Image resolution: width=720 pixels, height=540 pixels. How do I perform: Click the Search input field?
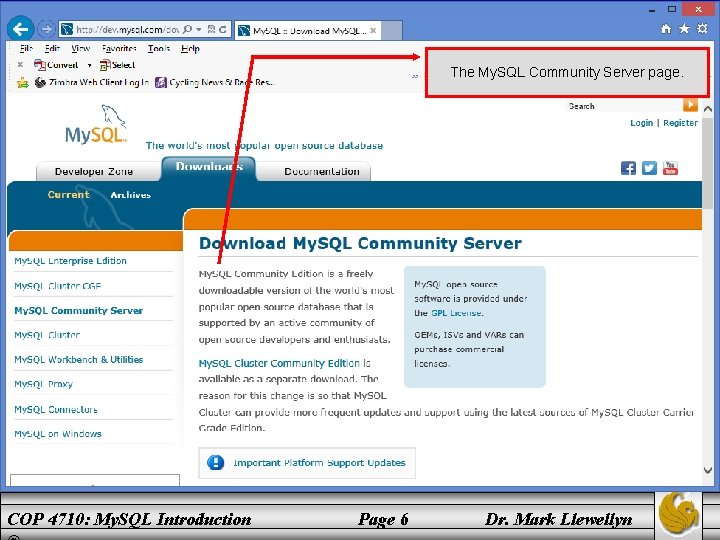(x=625, y=106)
